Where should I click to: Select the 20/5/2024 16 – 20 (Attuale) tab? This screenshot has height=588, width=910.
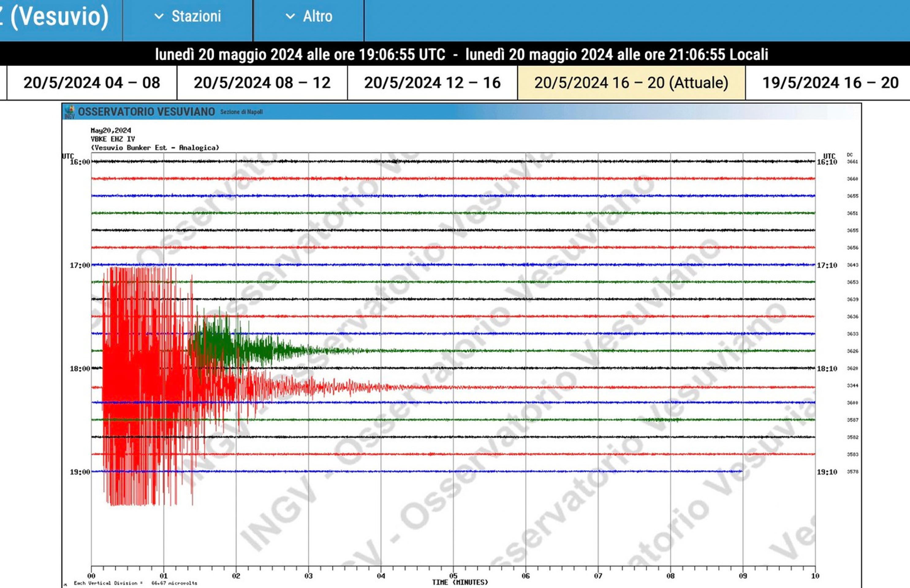point(631,83)
